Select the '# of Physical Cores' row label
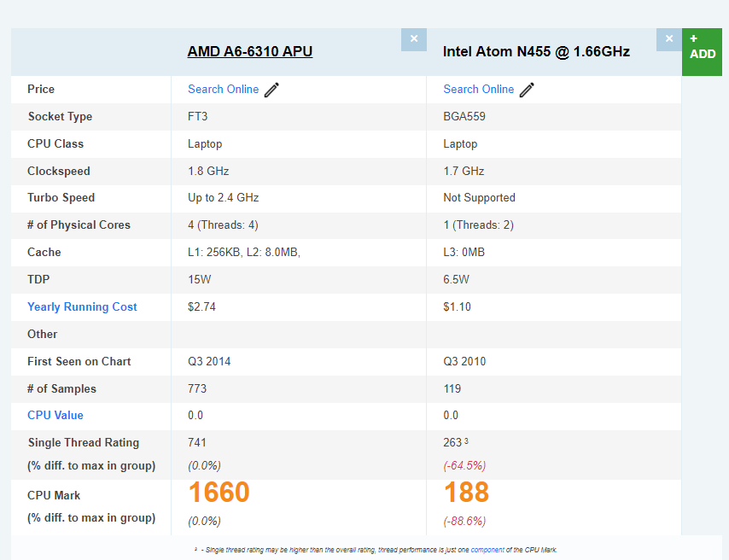 click(x=79, y=225)
